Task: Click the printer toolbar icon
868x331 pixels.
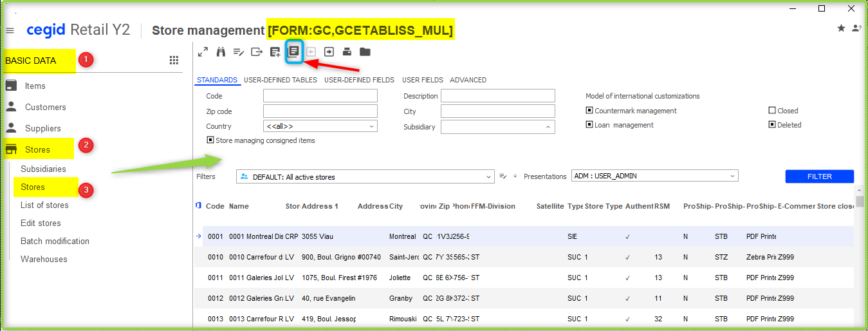Action: click(347, 52)
